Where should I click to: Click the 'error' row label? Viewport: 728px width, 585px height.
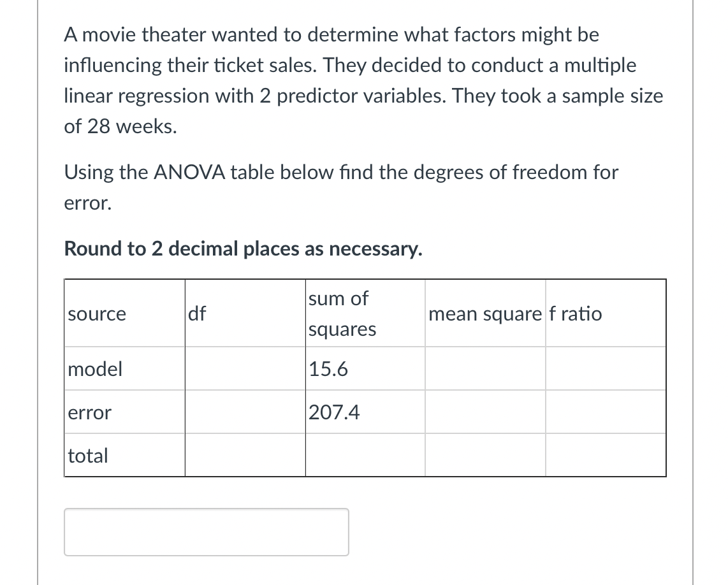tap(89, 412)
